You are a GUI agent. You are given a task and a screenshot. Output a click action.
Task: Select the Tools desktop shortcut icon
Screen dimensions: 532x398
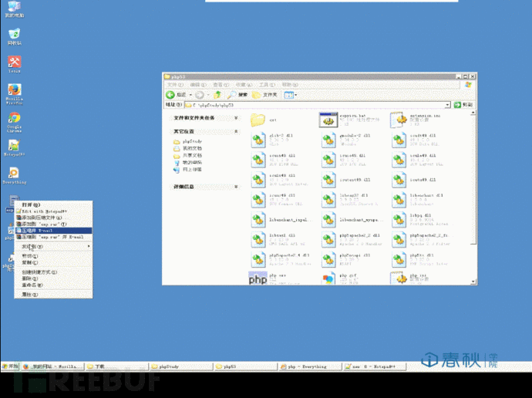pyautogui.click(x=14, y=65)
